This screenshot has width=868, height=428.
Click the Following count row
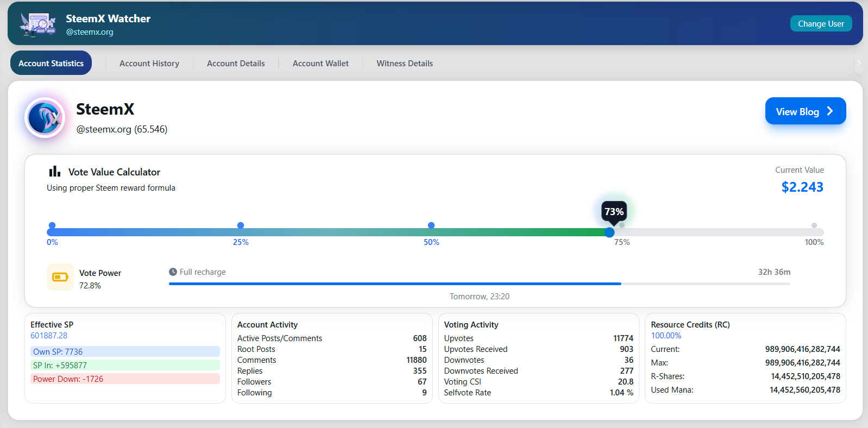(x=332, y=393)
